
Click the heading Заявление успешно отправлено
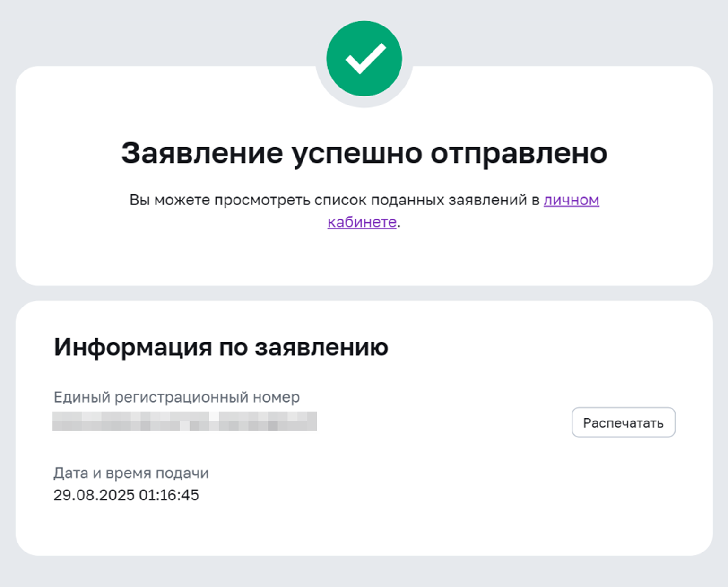(364, 153)
